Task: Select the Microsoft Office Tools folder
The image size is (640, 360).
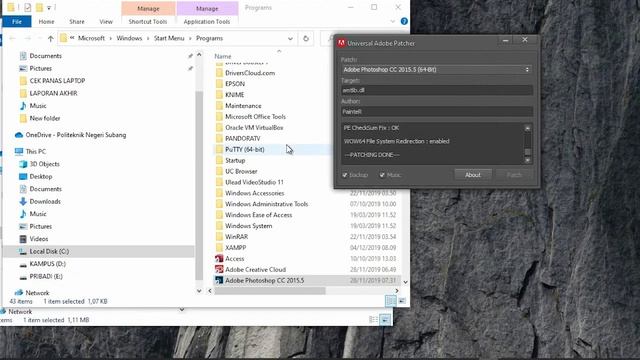Action: [x=256, y=117]
